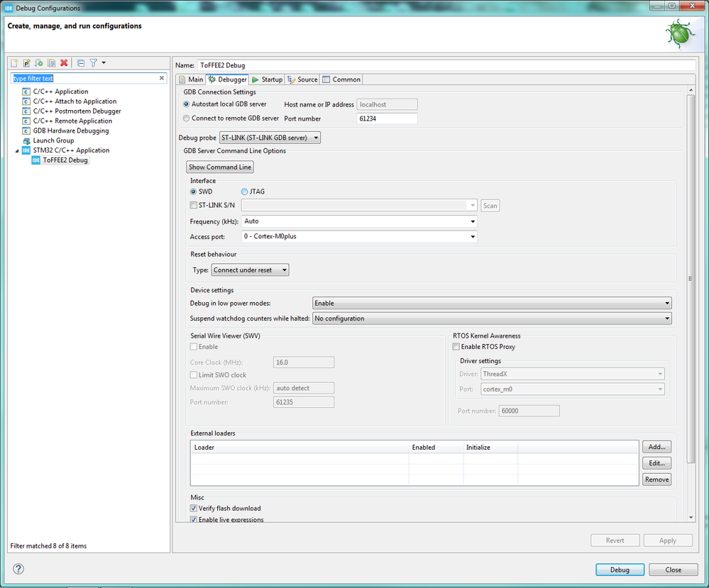Select C/C++ Postmortem Debugger icon
709x588 pixels.
(26, 111)
